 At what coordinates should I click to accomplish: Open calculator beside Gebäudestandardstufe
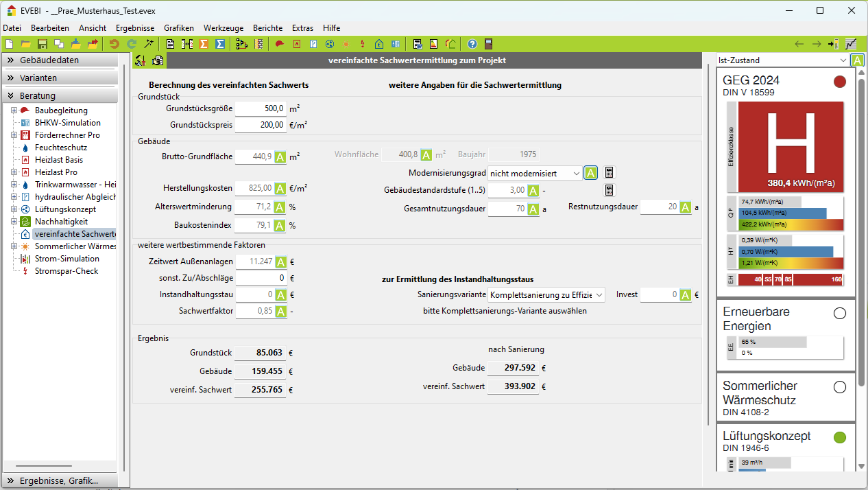(609, 190)
